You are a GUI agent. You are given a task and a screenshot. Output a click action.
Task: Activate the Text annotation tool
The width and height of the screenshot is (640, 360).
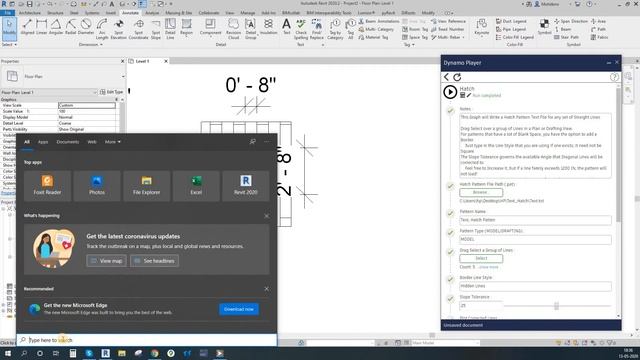tap(287, 27)
